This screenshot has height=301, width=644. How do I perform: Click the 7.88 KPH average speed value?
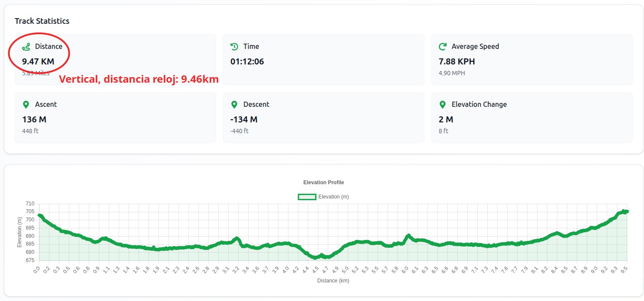(456, 61)
